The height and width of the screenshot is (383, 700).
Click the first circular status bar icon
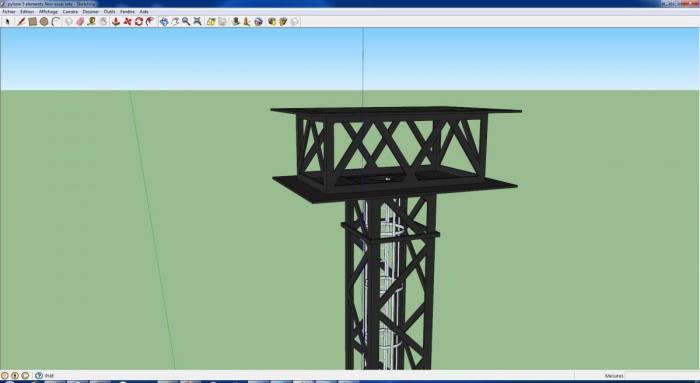coord(4,376)
